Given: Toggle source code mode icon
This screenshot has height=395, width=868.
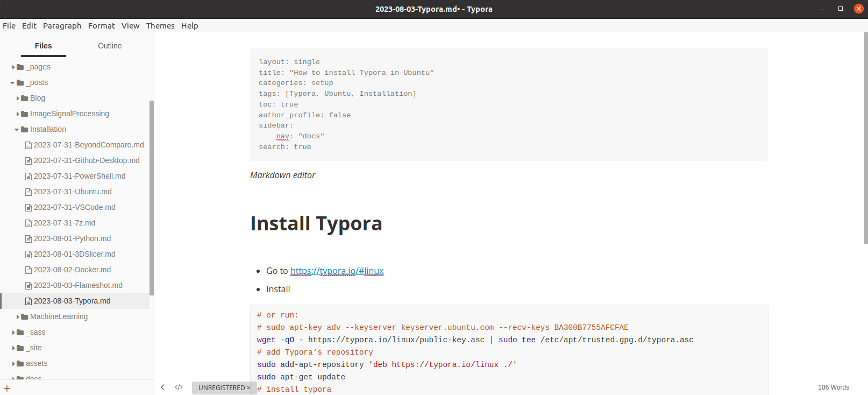Looking at the screenshot, I should 179,387.
